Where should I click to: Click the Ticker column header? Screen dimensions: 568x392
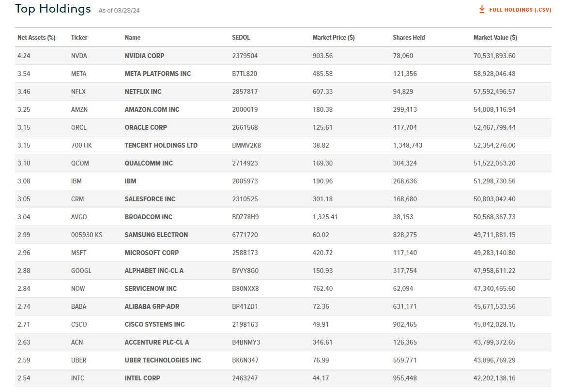point(79,38)
